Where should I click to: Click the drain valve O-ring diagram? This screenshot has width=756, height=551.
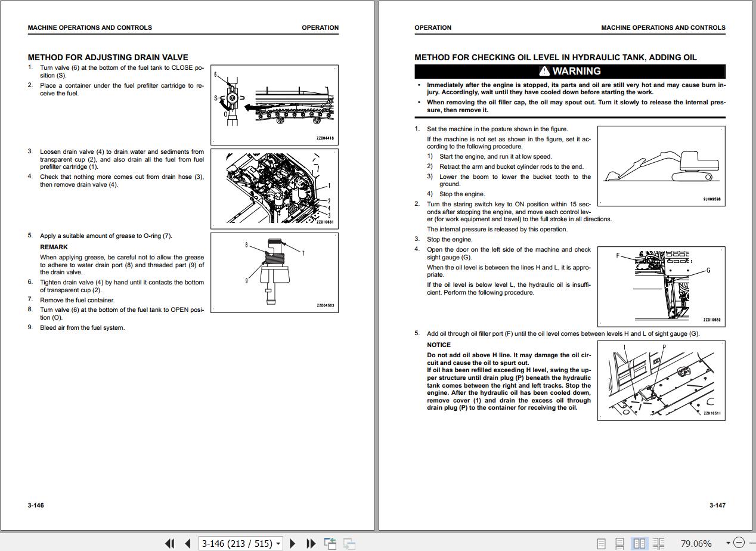[x=274, y=273]
